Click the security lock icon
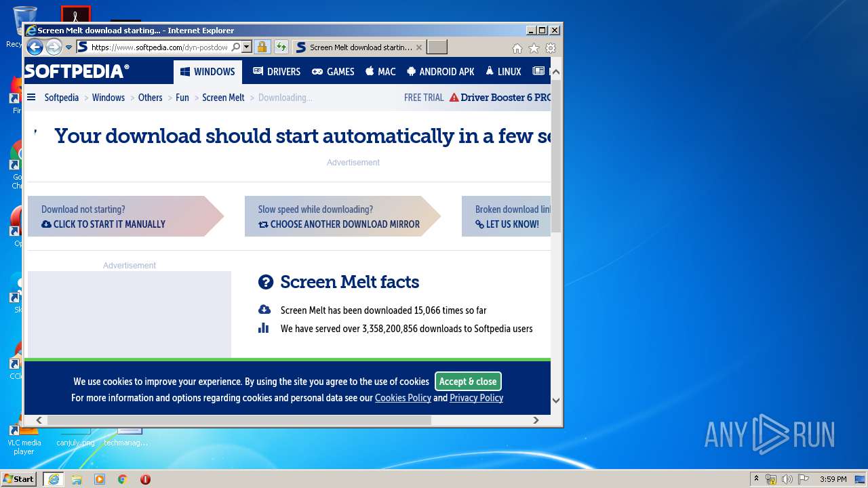 (262, 47)
